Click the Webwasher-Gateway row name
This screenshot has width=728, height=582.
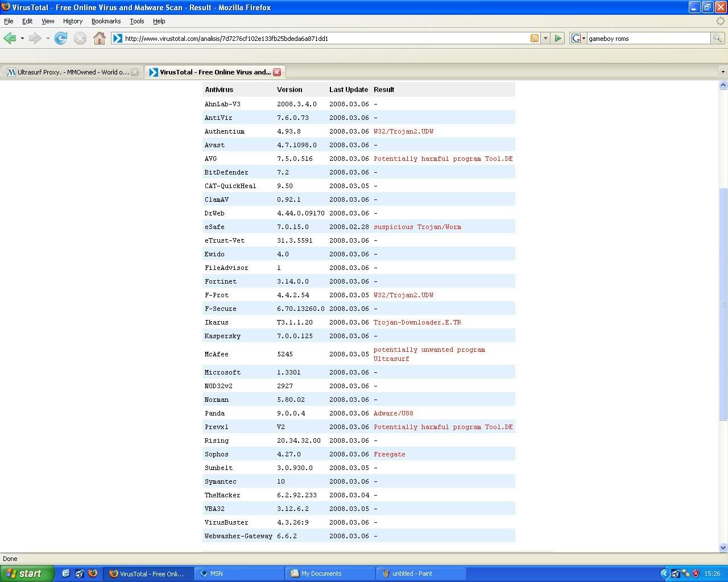(x=238, y=536)
